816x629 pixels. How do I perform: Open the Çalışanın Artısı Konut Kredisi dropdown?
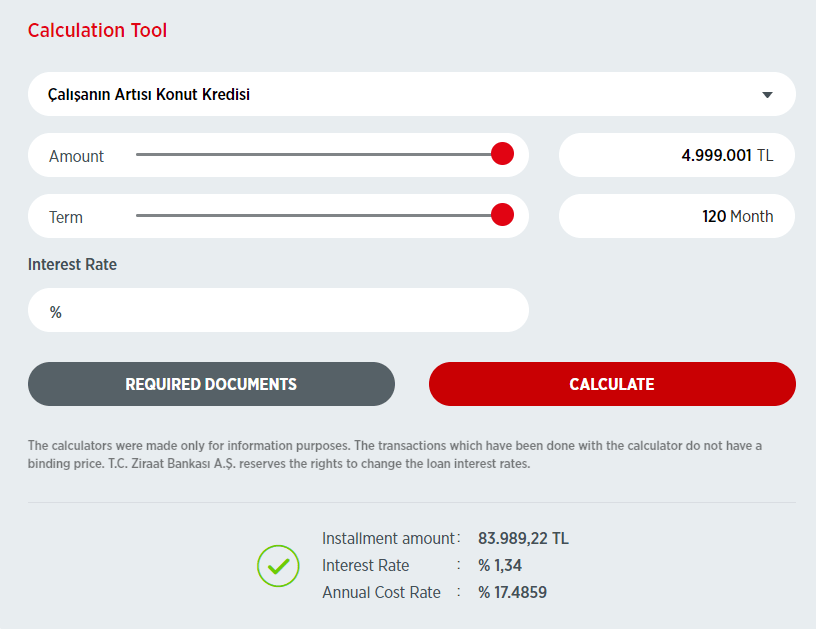pos(412,94)
